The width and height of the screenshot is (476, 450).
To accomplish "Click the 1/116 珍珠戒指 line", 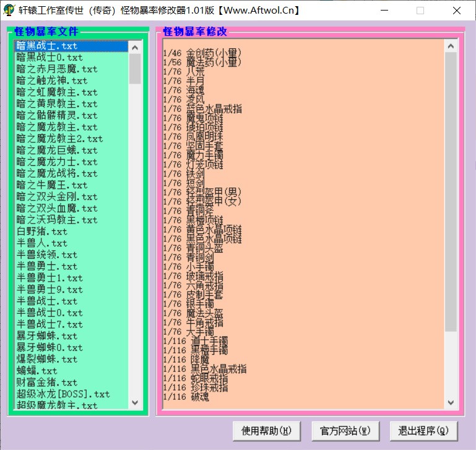I will (x=196, y=388).
